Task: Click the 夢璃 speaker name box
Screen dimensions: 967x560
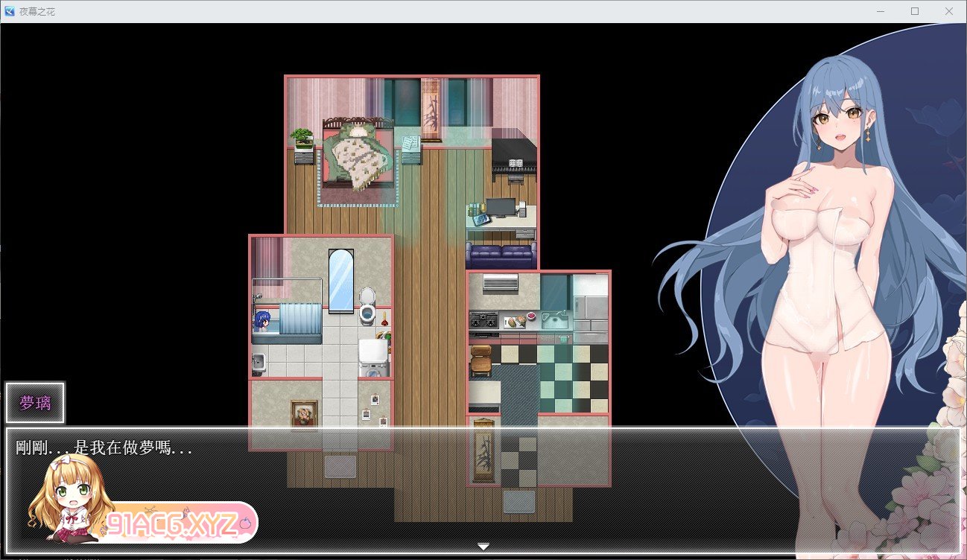Action: click(35, 403)
